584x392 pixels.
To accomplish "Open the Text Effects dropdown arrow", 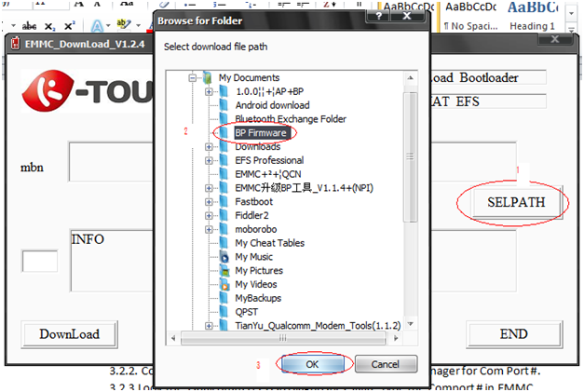I will click(108, 26).
